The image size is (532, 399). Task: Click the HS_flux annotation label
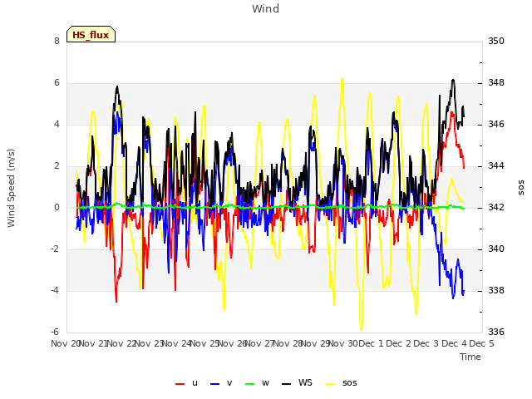click(91, 35)
